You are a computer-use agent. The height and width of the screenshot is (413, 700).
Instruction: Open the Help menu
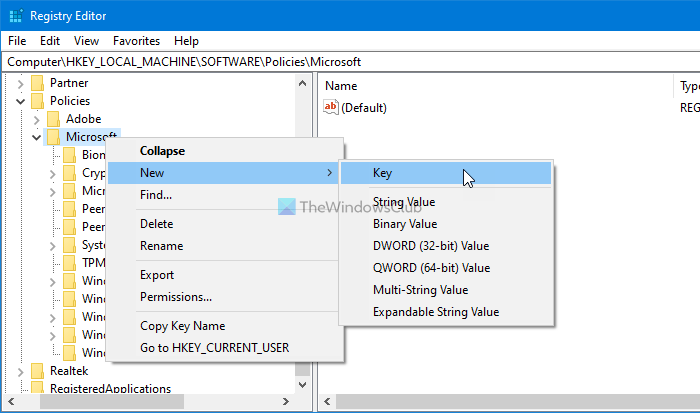[186, 41]
